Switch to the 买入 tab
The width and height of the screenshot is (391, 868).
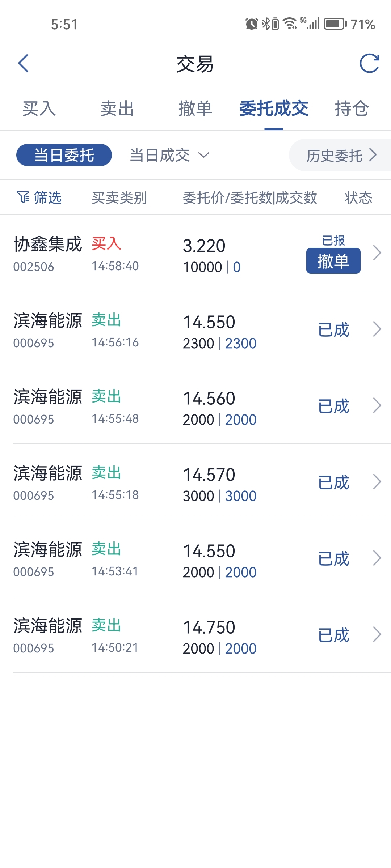click(x=39, y=109)
